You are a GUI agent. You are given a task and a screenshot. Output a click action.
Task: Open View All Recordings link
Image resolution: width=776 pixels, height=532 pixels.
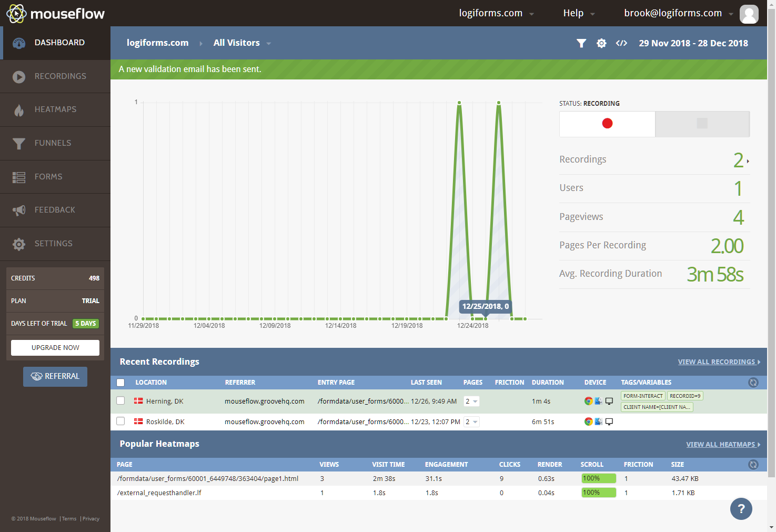[x=717, y=362]
